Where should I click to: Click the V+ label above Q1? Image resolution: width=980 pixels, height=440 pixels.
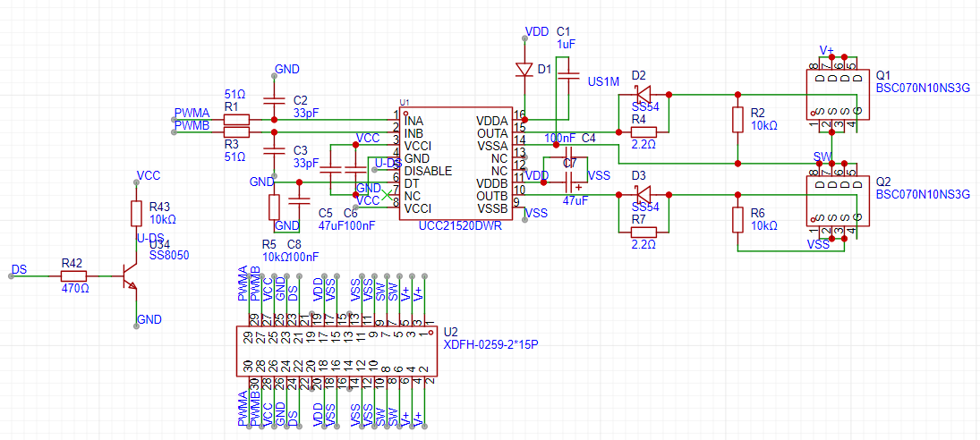(x=826, y=51)
